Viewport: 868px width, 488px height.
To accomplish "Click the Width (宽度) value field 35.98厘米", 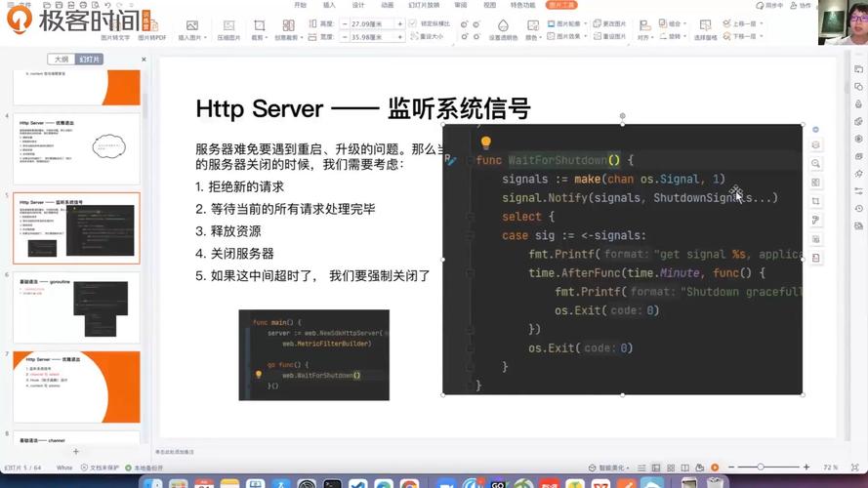I will pos(372,37).
